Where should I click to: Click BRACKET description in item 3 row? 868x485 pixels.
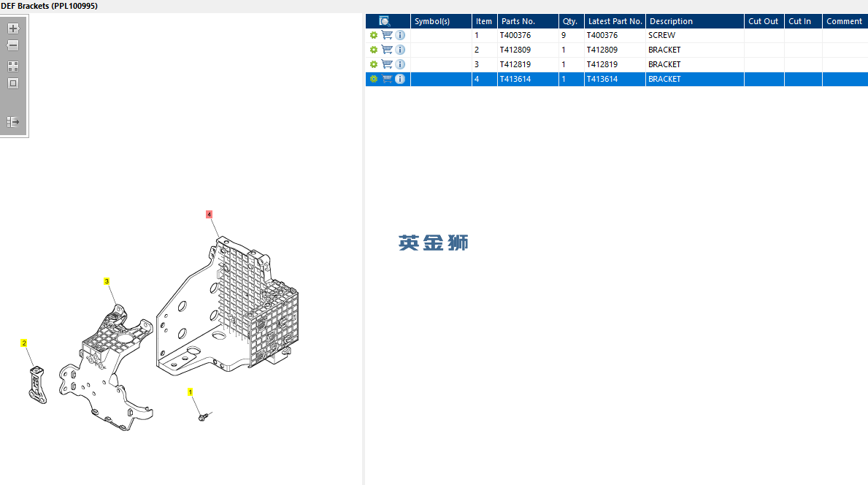695,64
